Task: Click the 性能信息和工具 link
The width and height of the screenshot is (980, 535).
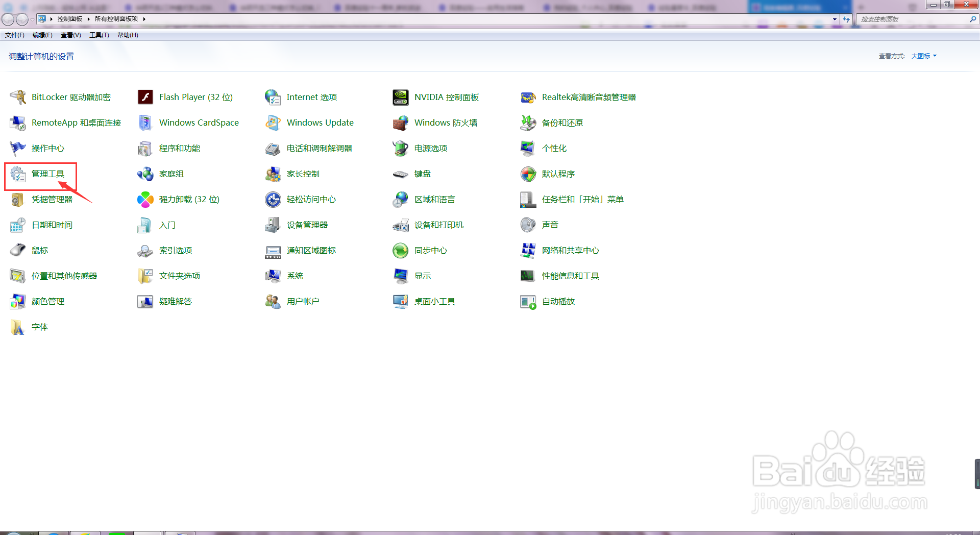Action: (571, 276)
